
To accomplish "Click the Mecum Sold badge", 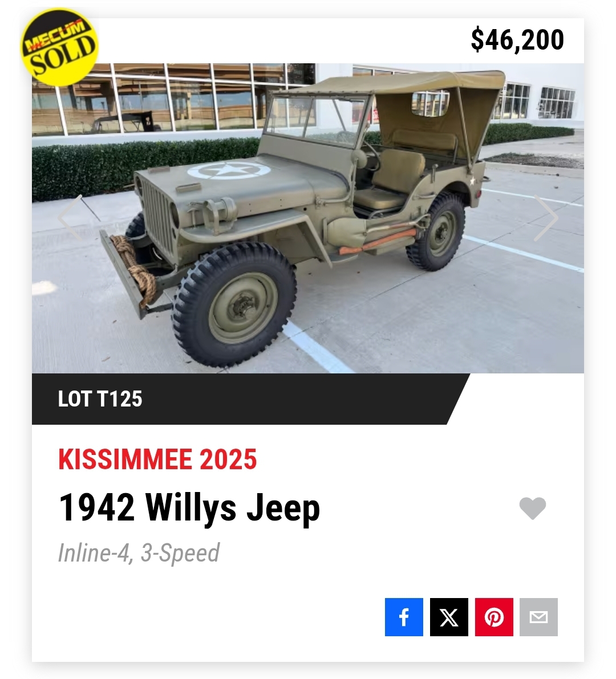I will coord(60,47).
